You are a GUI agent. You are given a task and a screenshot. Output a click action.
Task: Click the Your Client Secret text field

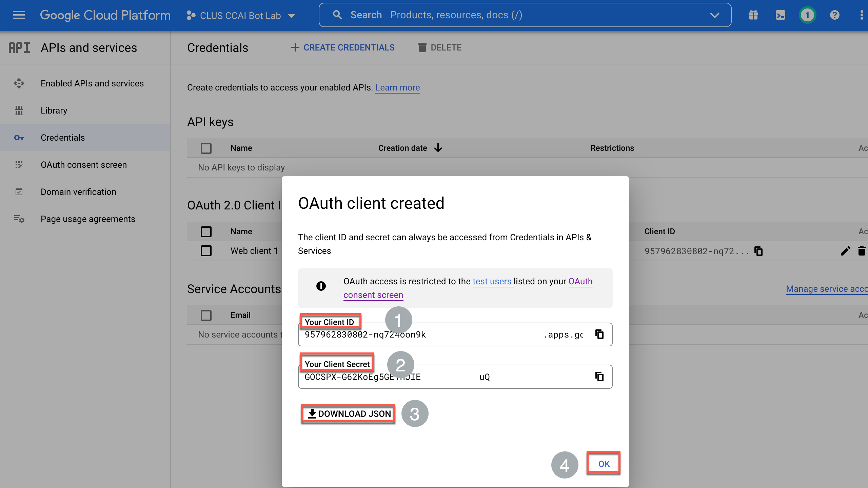[x=455, y=377]
